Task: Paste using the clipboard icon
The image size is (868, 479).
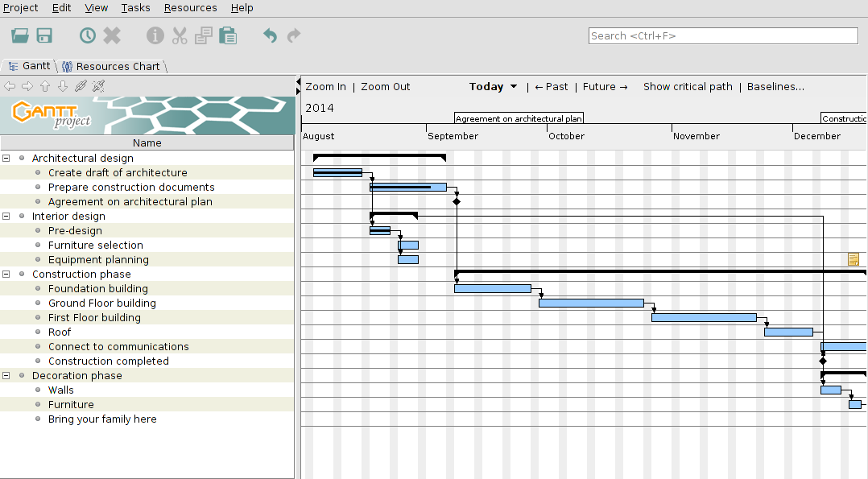Action: (x=228, y=36)
